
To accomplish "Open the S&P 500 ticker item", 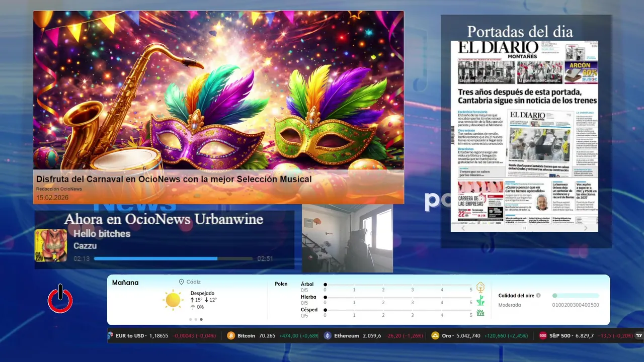I will tap(587, 335).
